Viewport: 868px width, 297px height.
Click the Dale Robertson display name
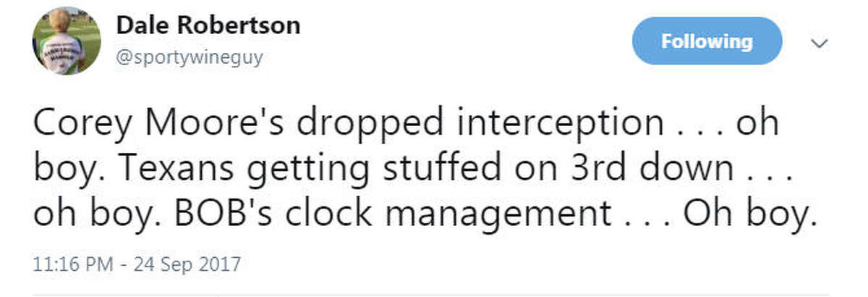click(208, 26)
